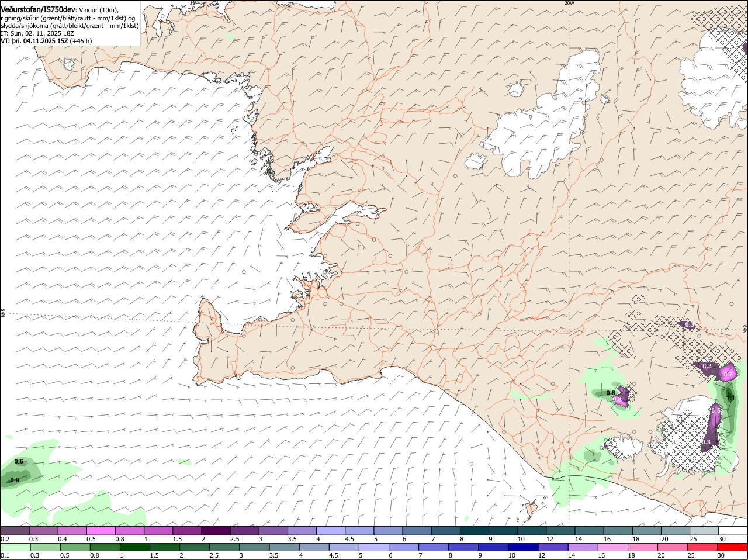Click the 20W longitude label

pyautogui.click(x=569, y=3)
